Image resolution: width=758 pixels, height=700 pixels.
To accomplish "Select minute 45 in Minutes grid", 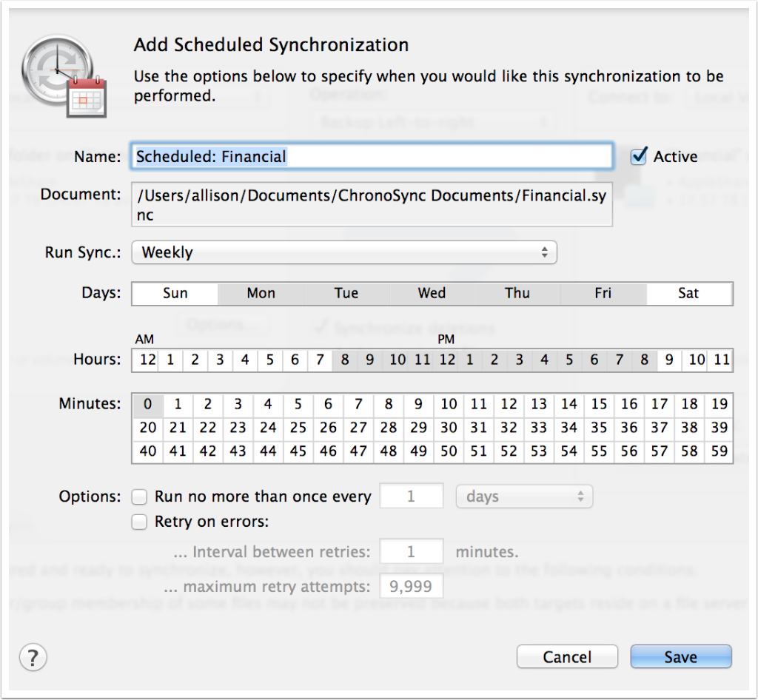I will (x=298, y=451).
